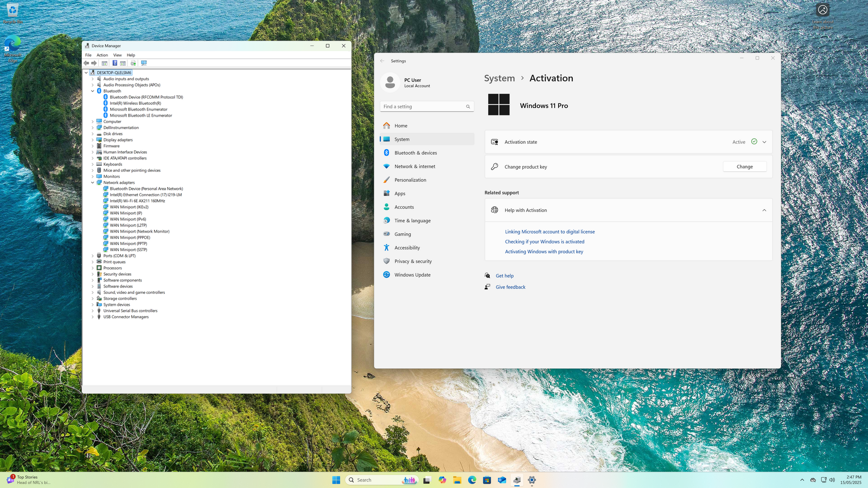
Task: Click the Show/Hide Console Tree toolbar icon
Action: [105, 63]
